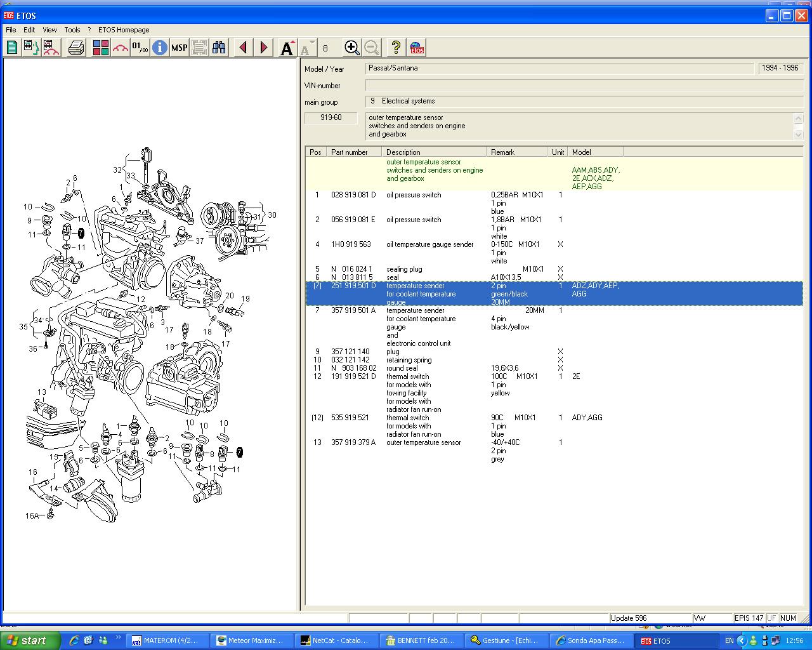Click the red arc toolbar icon

tap(120, 48)
